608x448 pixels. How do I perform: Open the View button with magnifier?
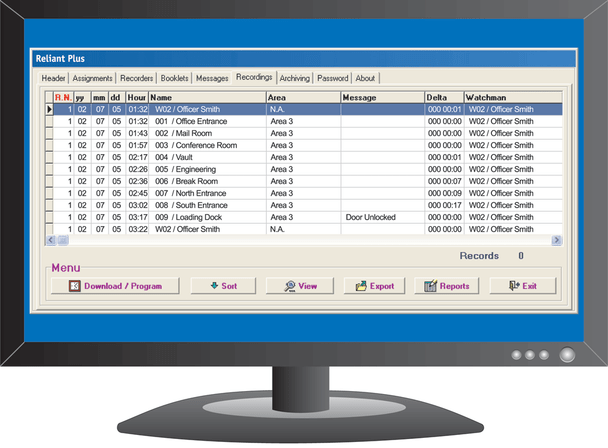299,286
